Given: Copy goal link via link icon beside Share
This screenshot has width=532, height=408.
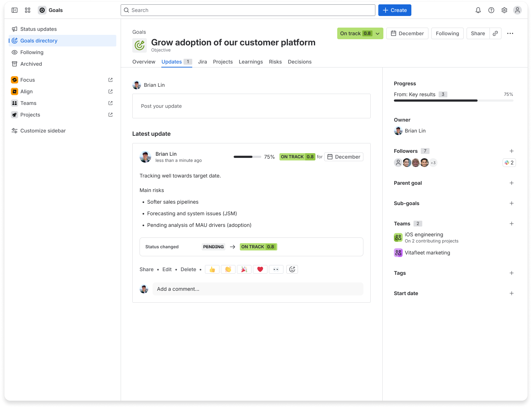Looking at the screenshot, I should [x=495, y=33].
